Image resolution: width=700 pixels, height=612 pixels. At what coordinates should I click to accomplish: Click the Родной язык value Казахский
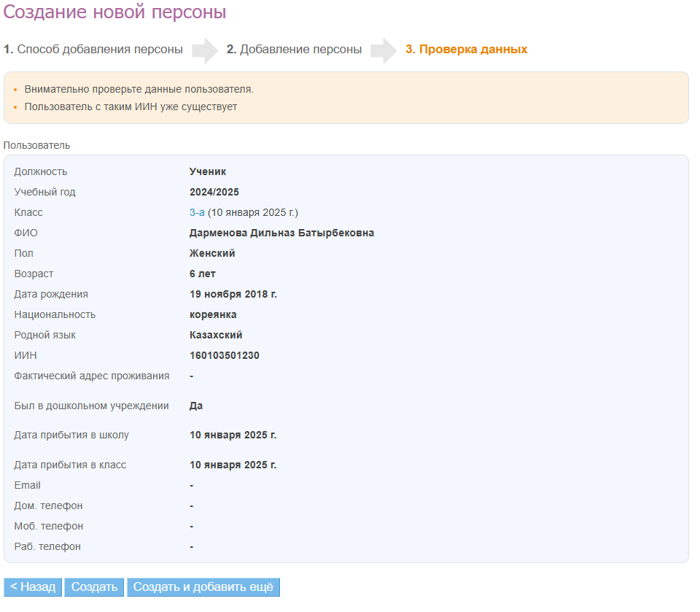[216, 335]
